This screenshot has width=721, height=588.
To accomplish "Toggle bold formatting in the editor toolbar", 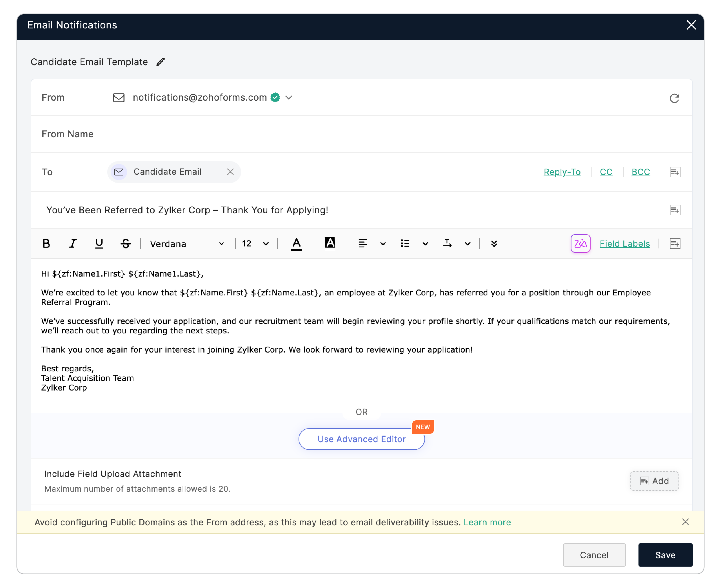I will click(x=46, y=243).
